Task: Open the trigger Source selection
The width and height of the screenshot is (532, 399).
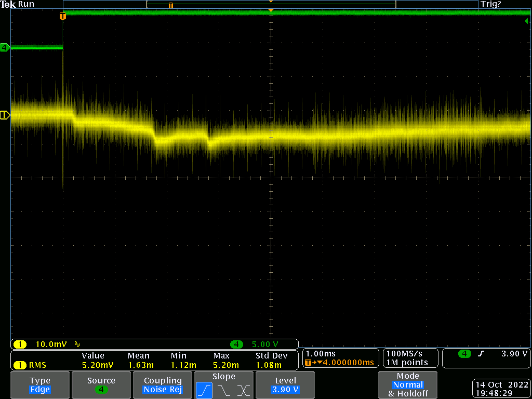Action: [x=101, y=385]
